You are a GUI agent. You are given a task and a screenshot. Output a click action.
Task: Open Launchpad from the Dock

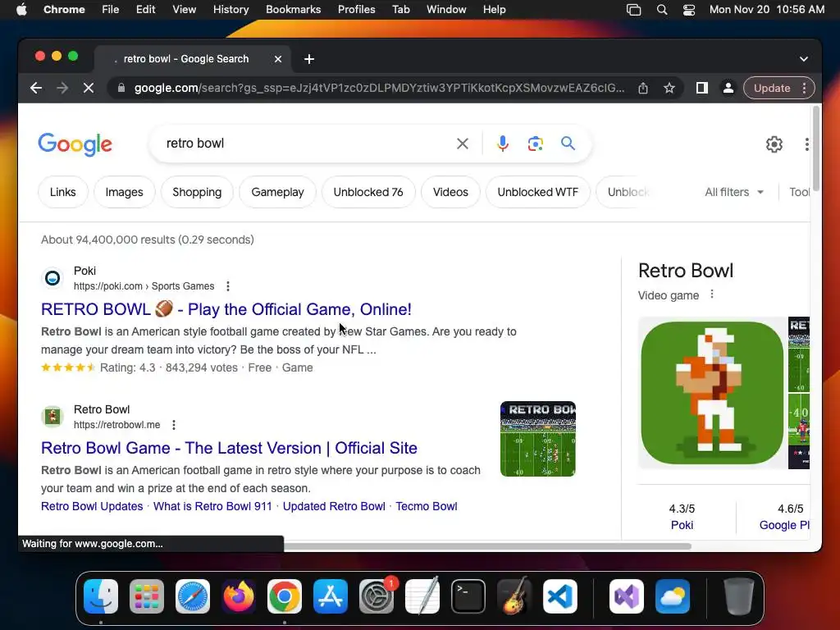pos(146,596)
